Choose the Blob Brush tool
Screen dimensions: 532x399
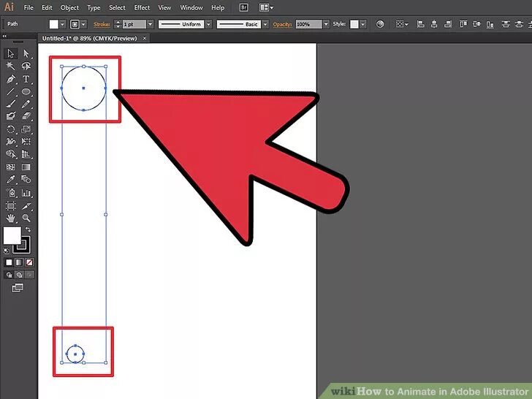click(x=10, y=116)
